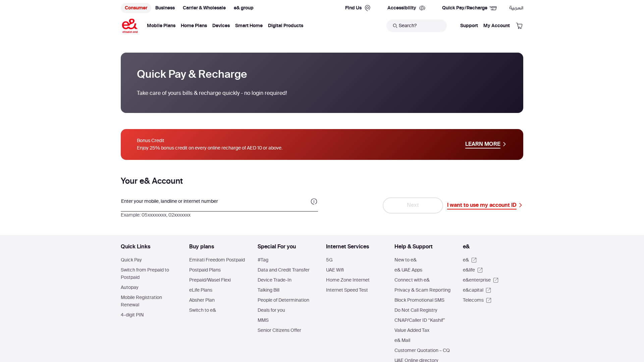Open People of Determination link
644x362 pixels.
[283, 300]
